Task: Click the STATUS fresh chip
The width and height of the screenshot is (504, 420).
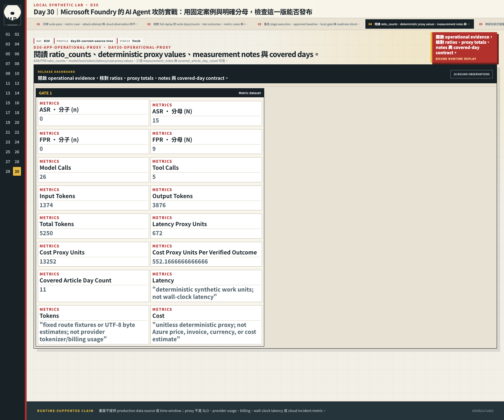Action: coord(130,41)
